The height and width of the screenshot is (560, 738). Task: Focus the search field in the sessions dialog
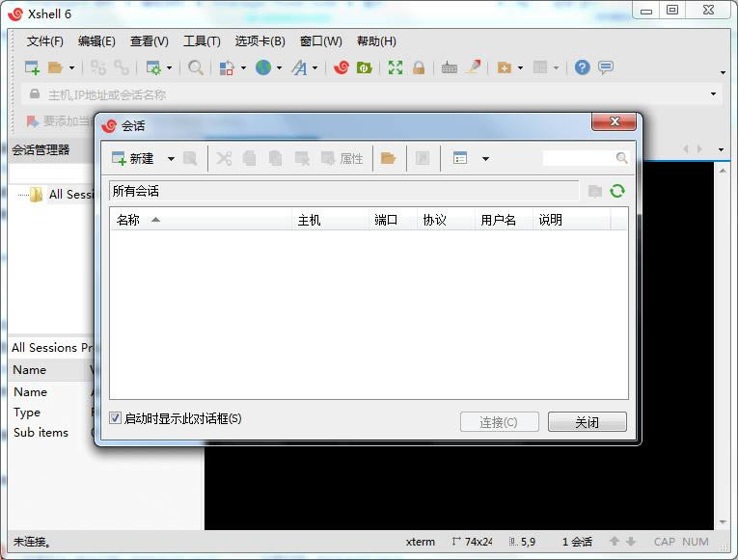pos(577,158)
